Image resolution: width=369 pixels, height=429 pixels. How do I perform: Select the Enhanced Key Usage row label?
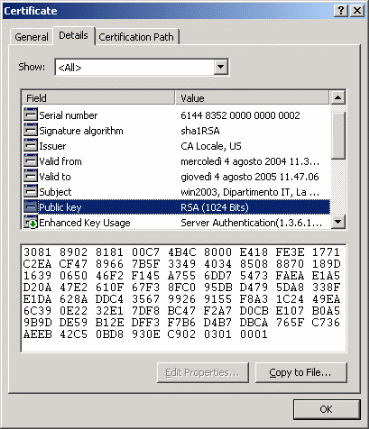[x=85, y=223]
